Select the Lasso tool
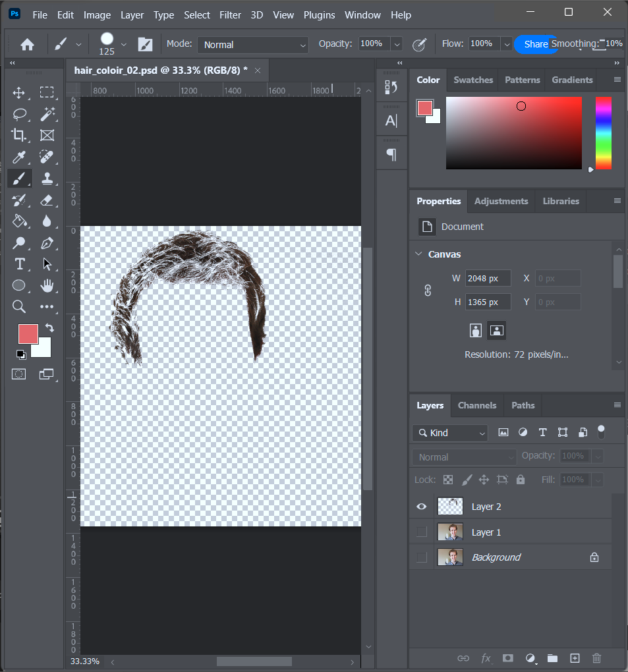This screenshot has width=628, height=672. tap(19, 114)
